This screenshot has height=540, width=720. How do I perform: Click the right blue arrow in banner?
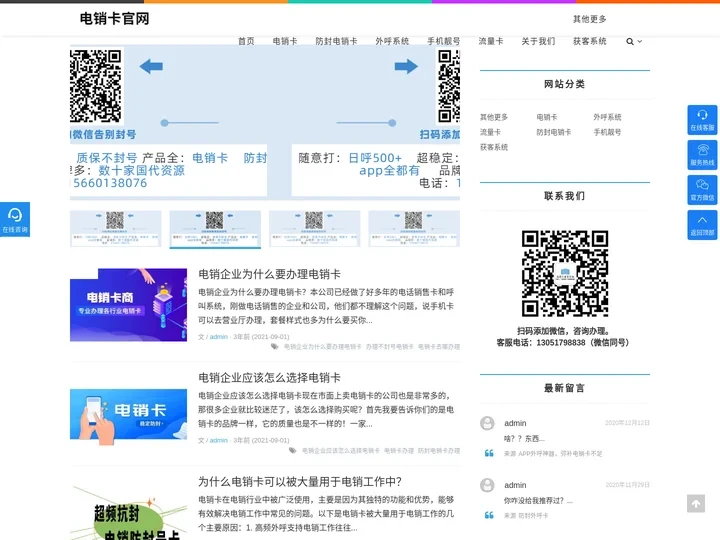[406, 67]
